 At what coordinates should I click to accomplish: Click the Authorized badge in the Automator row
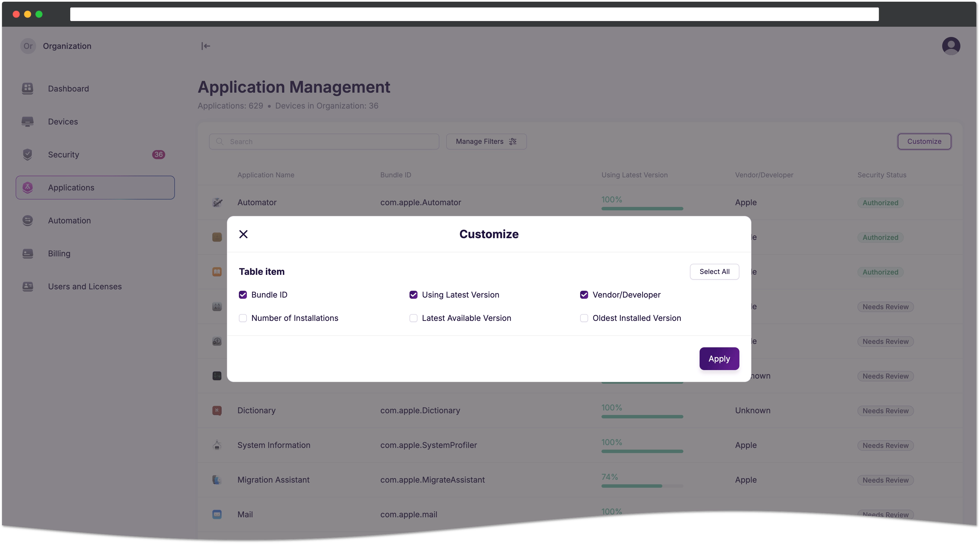(880, 203)
